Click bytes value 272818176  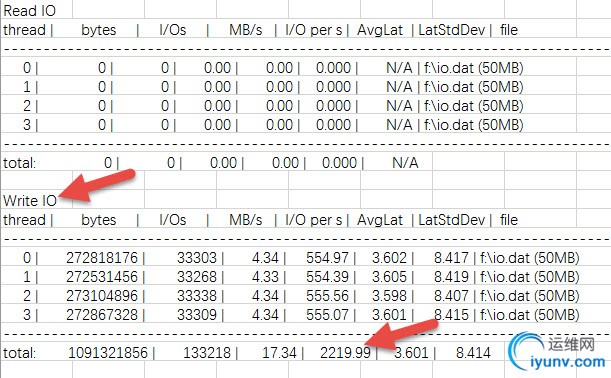[x=102, y=258]
